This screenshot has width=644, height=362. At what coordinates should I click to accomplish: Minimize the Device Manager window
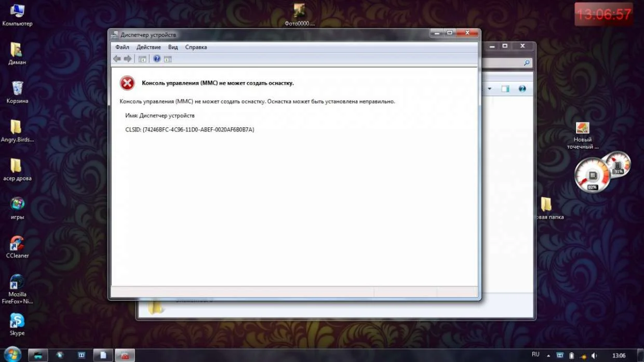[436, 33]
